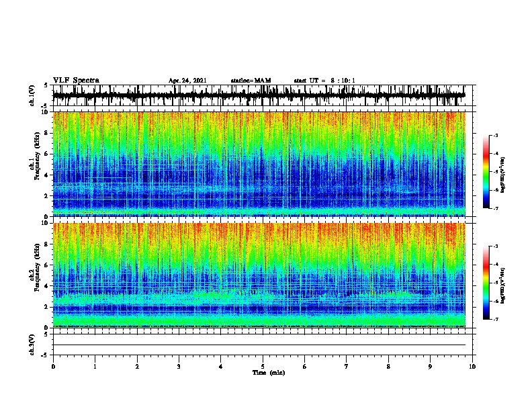Click the "2" kHz tick on ch.2 frequency axis
The height and width of the screenshot is (411, 532).
click(47, 307)
